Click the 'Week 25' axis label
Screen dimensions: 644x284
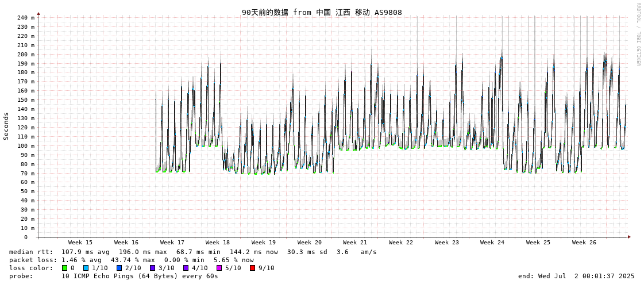point(538,243)
